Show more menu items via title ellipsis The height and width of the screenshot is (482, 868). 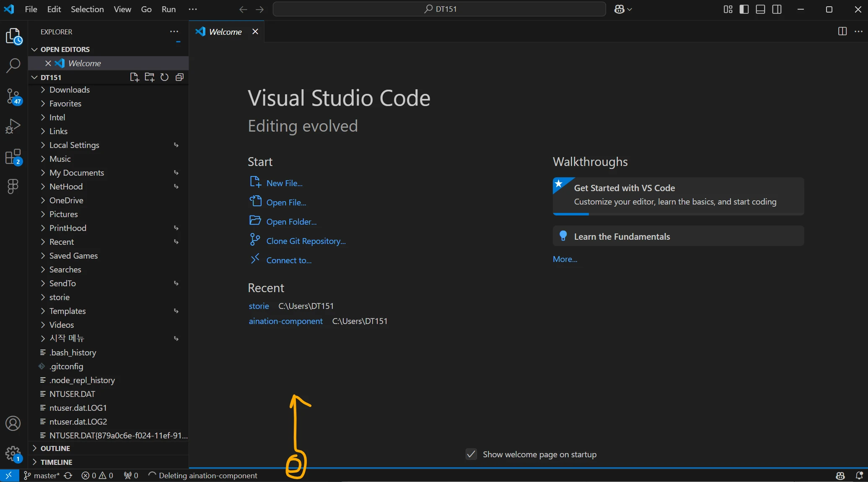point(193,9)
